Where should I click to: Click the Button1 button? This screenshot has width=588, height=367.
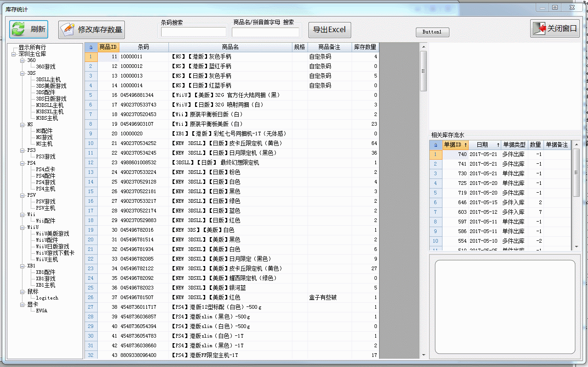coord(432,32)
